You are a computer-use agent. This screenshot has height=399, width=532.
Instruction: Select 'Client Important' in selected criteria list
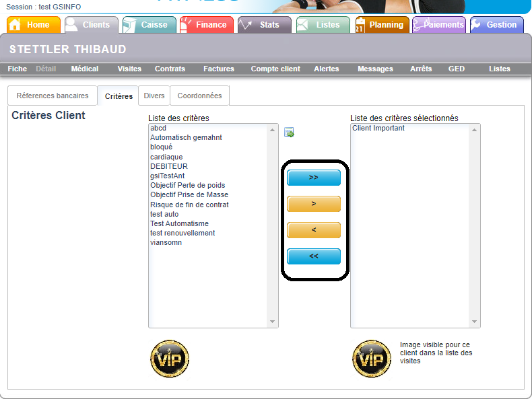click(378, 128)
